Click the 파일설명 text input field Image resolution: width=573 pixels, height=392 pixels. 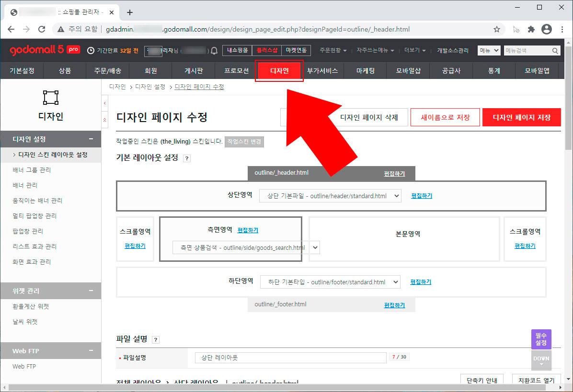coord(290,358)
